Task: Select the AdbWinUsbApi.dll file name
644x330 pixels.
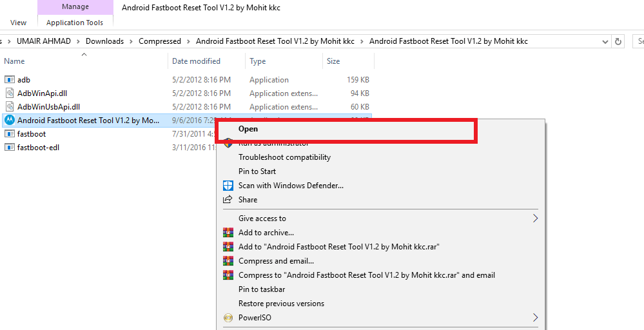Action: coord(48,107)
